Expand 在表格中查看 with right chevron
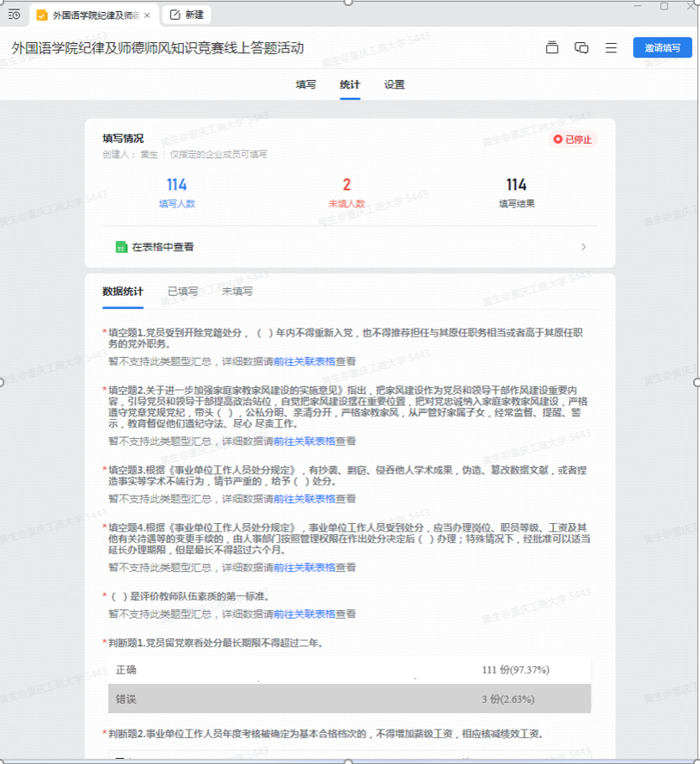 point(584,247)
